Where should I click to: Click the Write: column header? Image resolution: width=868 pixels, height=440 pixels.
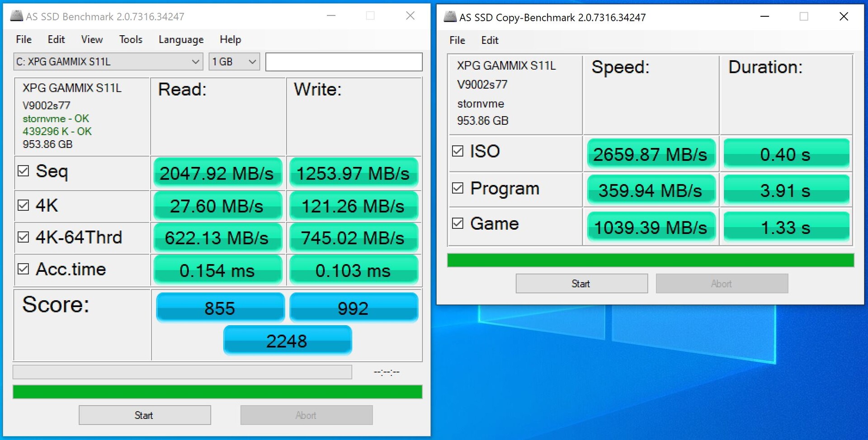[x=318, y=90]
